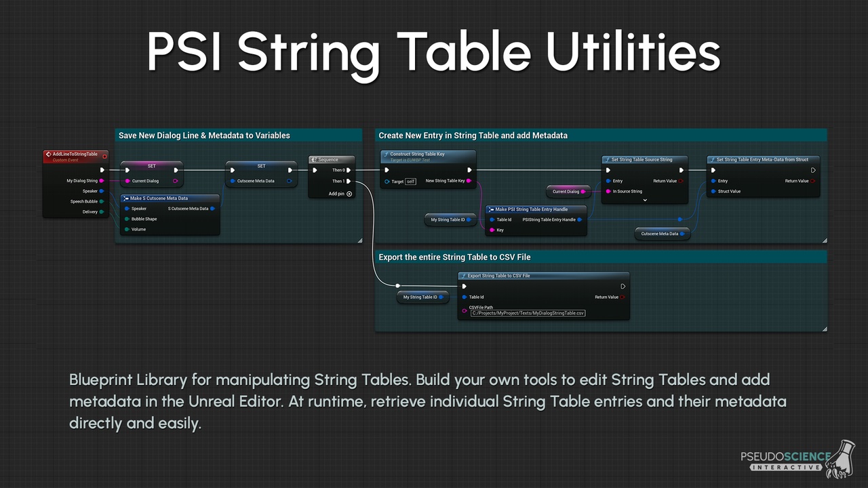Click the CSVFile Path text field

(x=528, y=313)
